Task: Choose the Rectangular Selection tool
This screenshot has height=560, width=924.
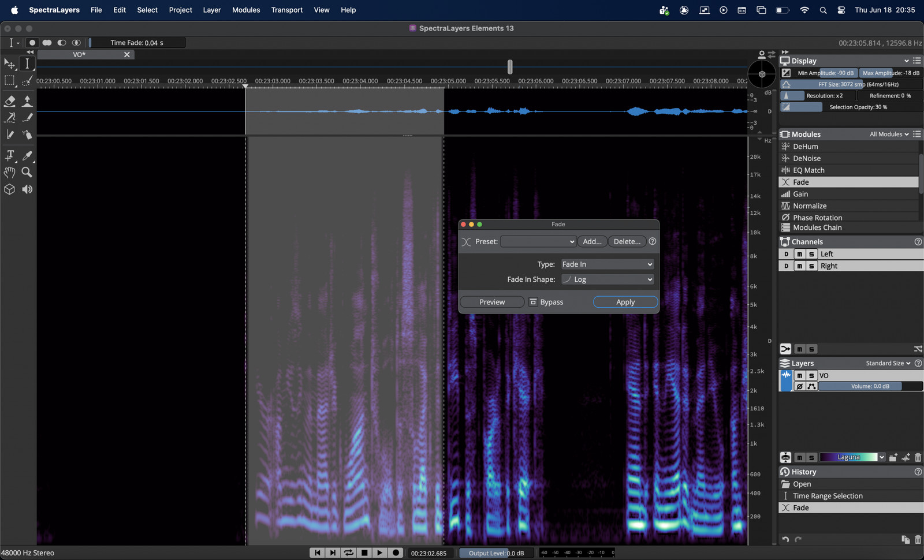Action: 9,81
